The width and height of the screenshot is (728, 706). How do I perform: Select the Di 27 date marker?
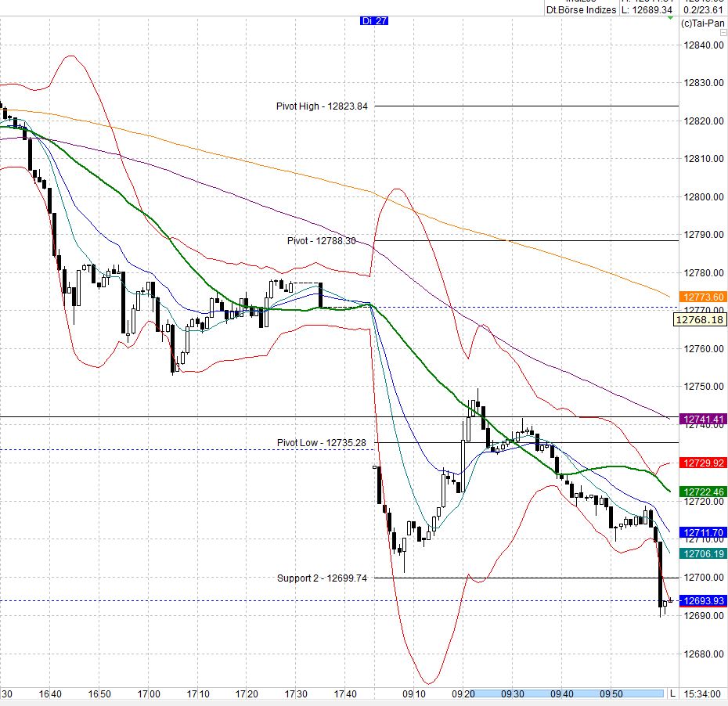(374, 21)
